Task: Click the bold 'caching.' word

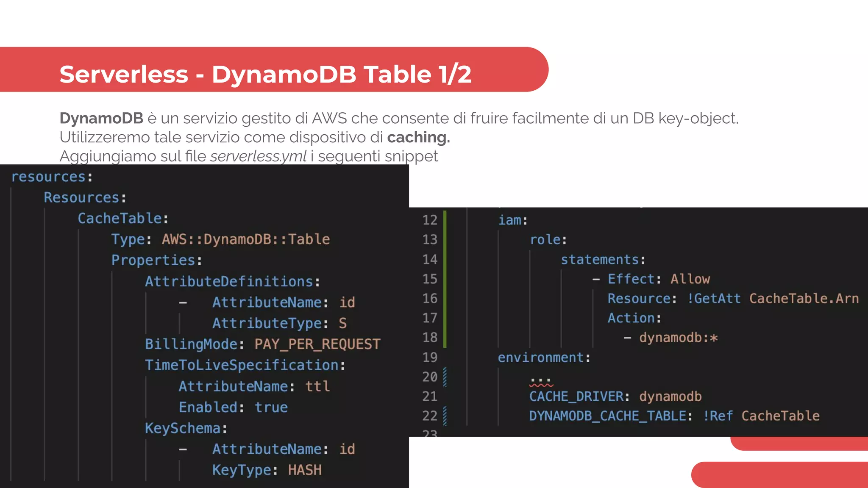Action: pos(418,137)
